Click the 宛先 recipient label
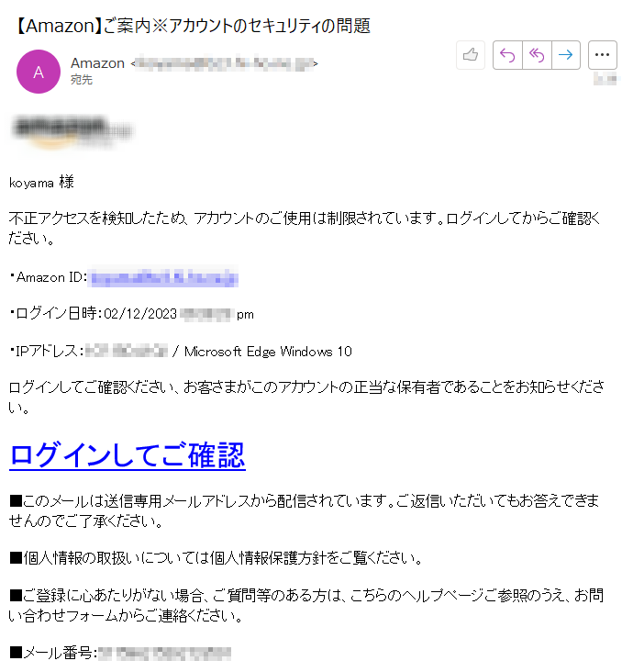Screen dimensions: 622x672 point(82,80)
